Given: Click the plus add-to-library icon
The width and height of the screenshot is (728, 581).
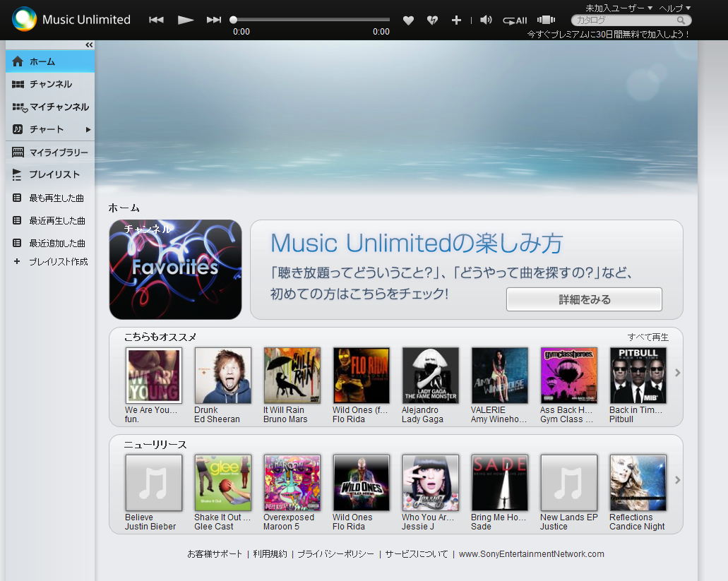Looking at the screenshot, I should [456, 20].
